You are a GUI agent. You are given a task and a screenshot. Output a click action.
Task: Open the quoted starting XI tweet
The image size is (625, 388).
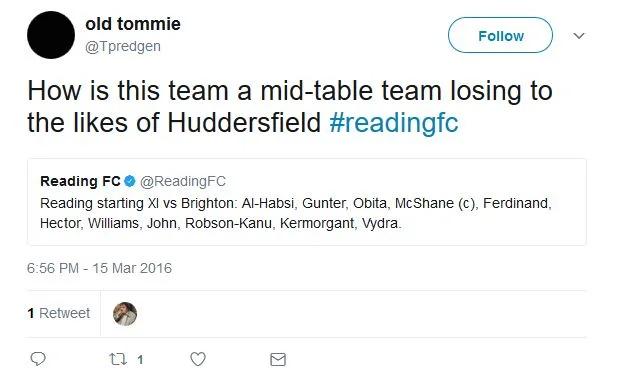[307, 202]
